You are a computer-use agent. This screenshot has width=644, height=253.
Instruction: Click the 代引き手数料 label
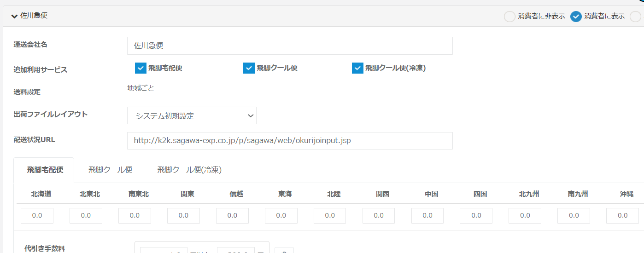(44, 248)
